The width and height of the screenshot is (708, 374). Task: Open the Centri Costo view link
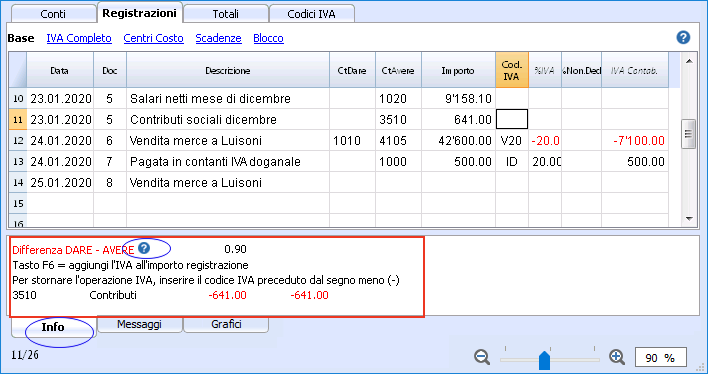tap(154, 38)
